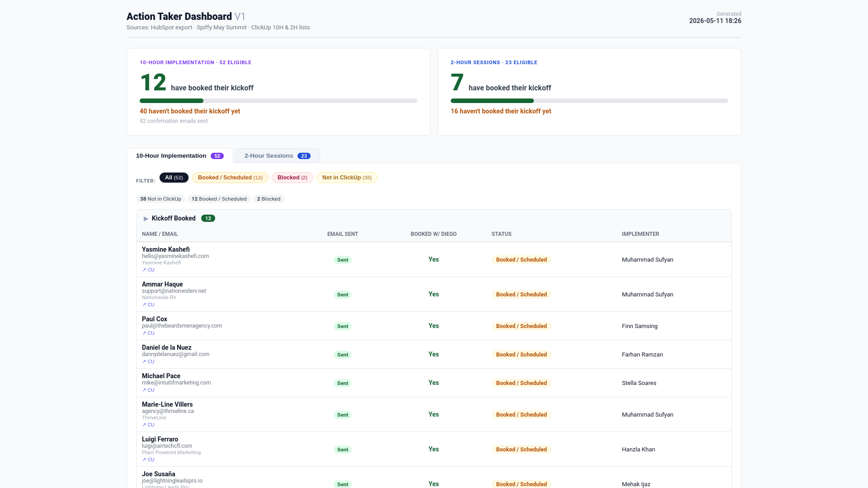Click the email support@nationwiderv.net
Screen dimensions: 868x488
(x=174, y=291)
